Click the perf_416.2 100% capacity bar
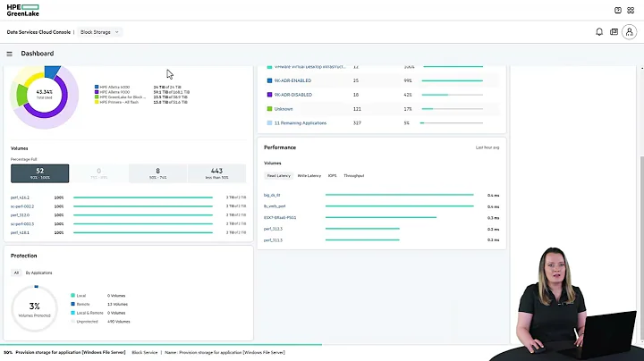This screenshot has height=361, width=644. [143, 197]
